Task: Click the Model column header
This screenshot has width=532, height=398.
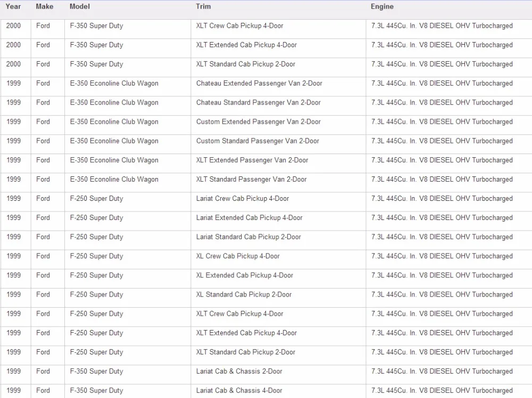Action: pos(80,6)
